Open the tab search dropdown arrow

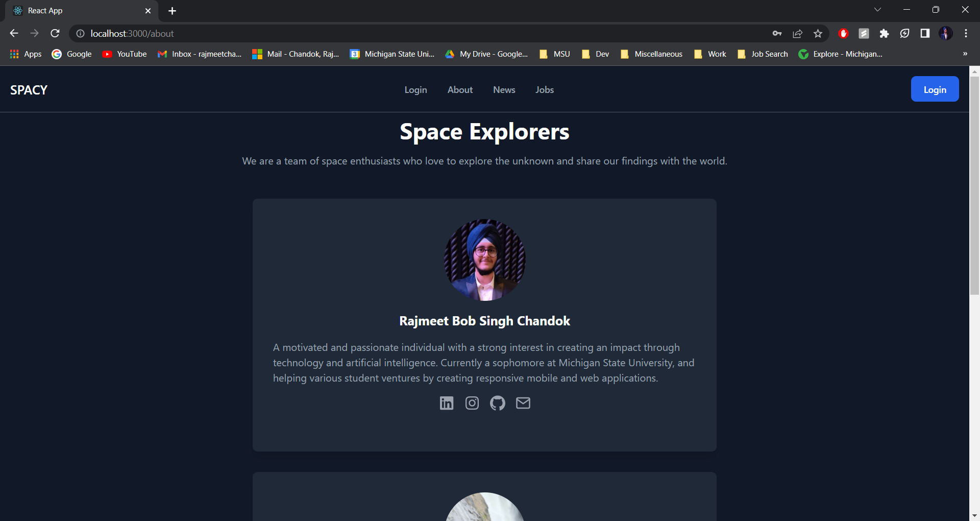coord(877,10)
